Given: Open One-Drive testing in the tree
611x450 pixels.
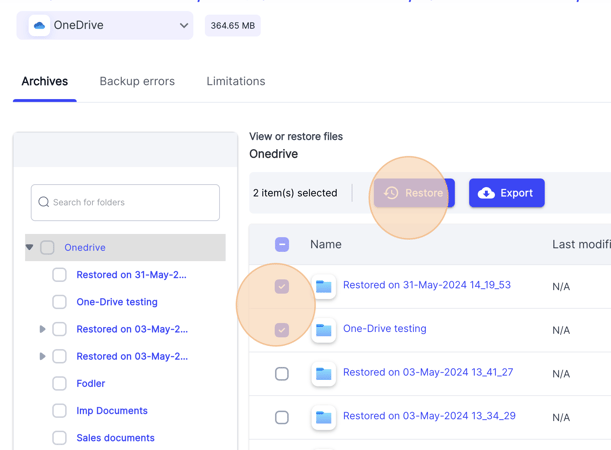Looking at the screenshot, I should coord(117,302).
